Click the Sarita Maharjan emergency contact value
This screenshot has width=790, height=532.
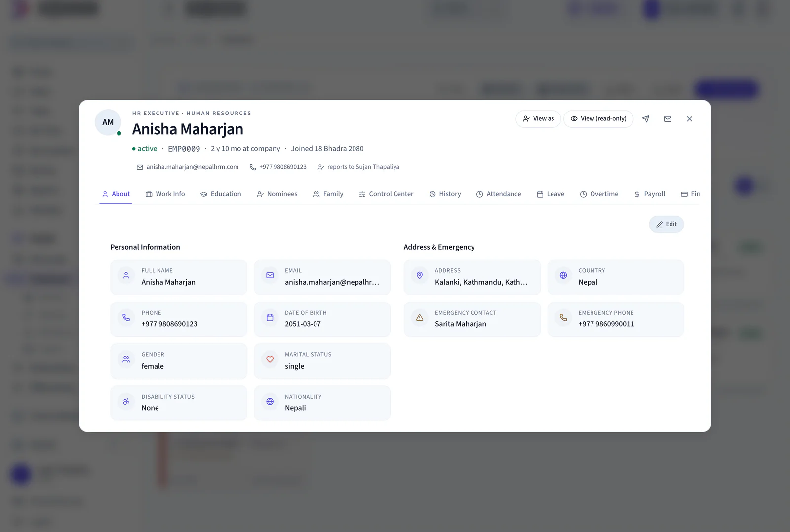(x=461, y=324)
